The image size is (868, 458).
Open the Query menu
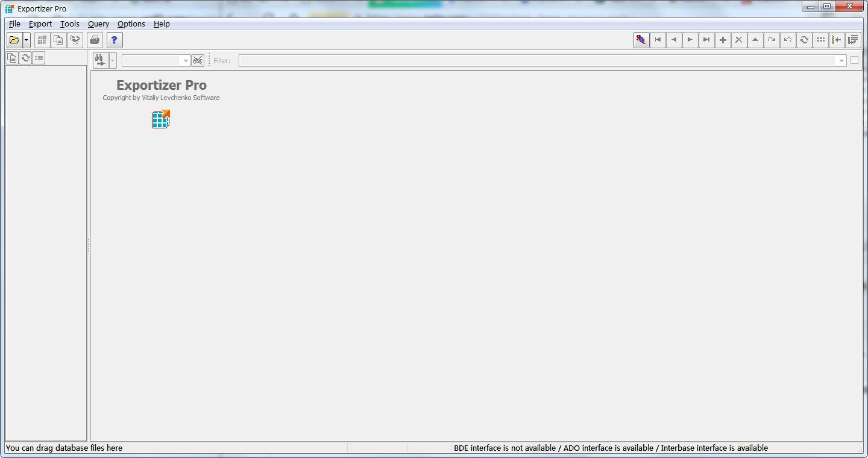point(98,24)
